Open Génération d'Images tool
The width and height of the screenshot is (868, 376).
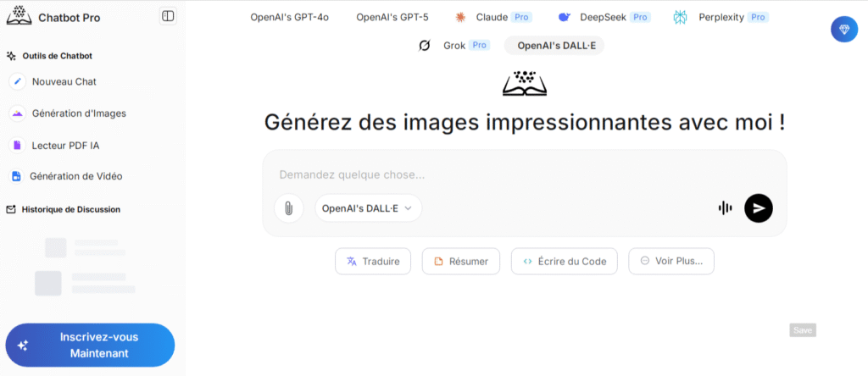[x=79, y=113]
